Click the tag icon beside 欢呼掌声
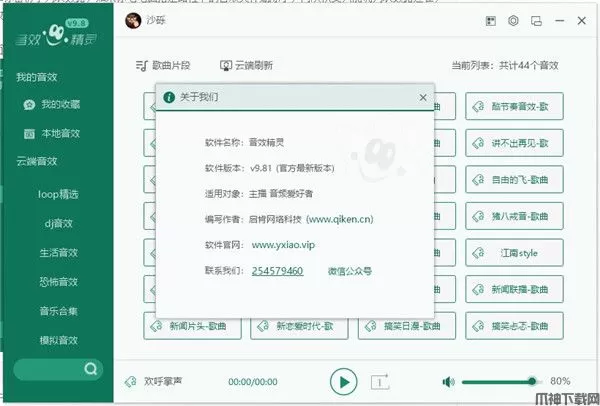 [130, 382]
